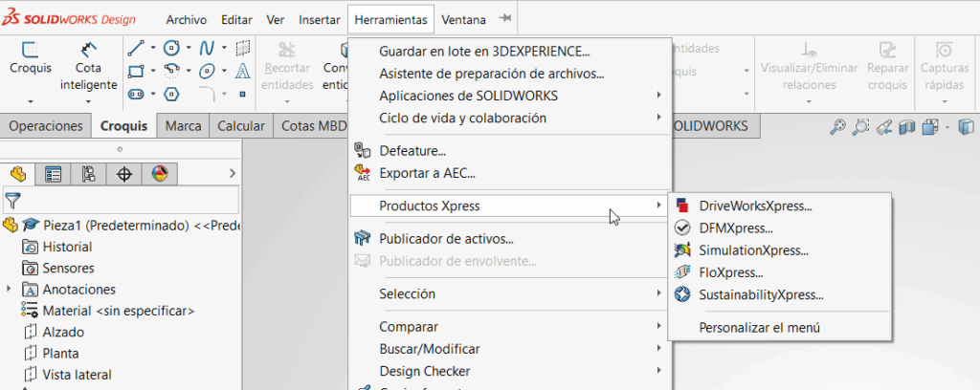The height and width of the screenshot is (390, 980).
Task: Select the Arc sketch tool
Action: click(171, 71)
